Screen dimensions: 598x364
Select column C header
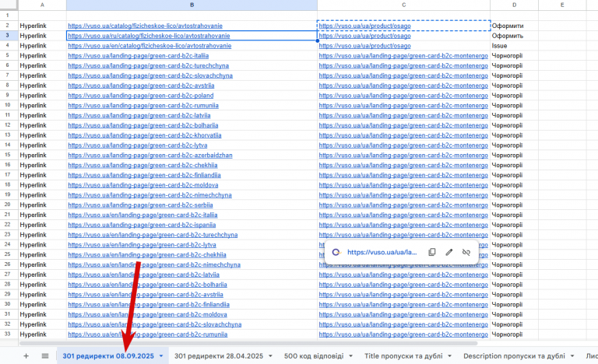pos(403,5)
